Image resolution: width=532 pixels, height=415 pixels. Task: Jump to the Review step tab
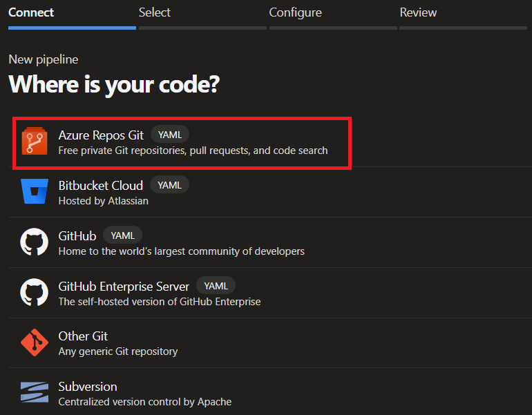pos(418,12)
